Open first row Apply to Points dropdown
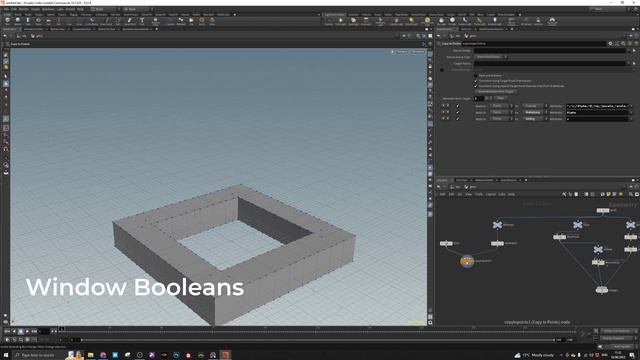This screenshot has width=640, height=360. [x=501, y=106]
